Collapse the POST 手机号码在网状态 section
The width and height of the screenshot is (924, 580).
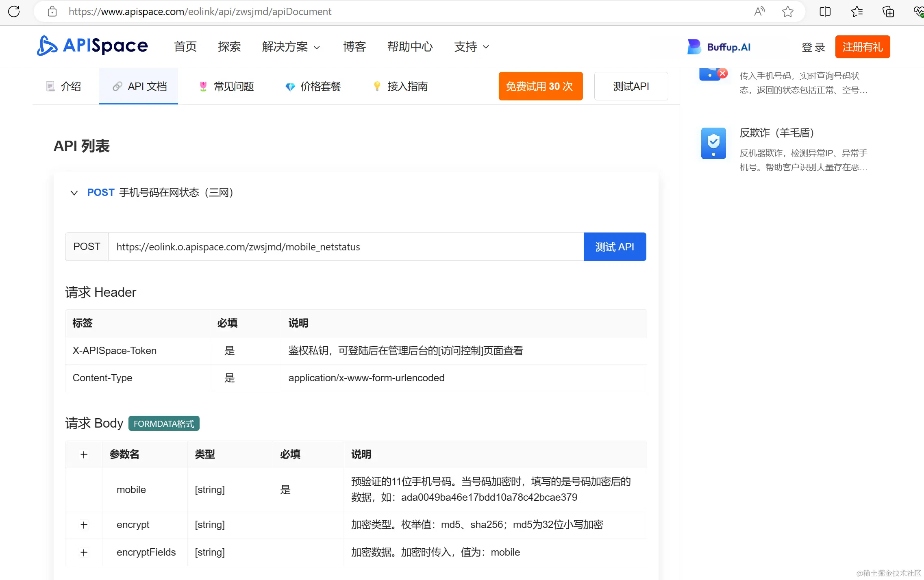[x=74, y=193]
